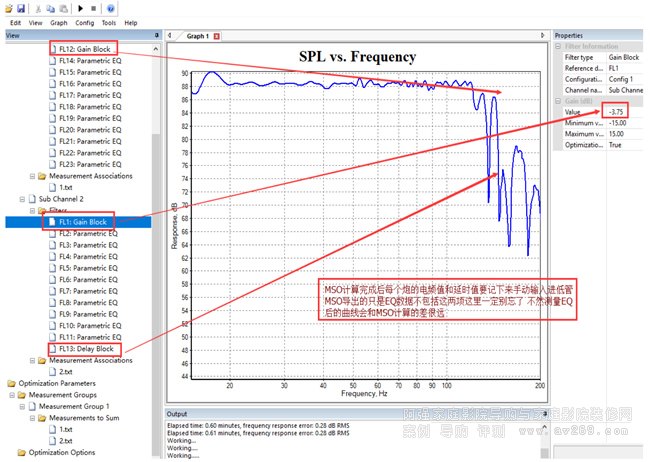Click the Open project folder icon
650x462 pixels.
click(x=9, y=8)
